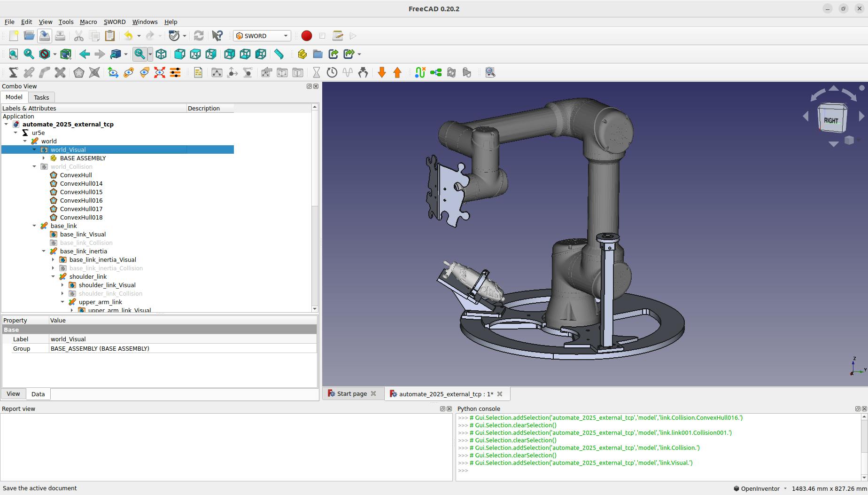
Task: Switch to the Tasks tab
Action: (x=41, y=97)
